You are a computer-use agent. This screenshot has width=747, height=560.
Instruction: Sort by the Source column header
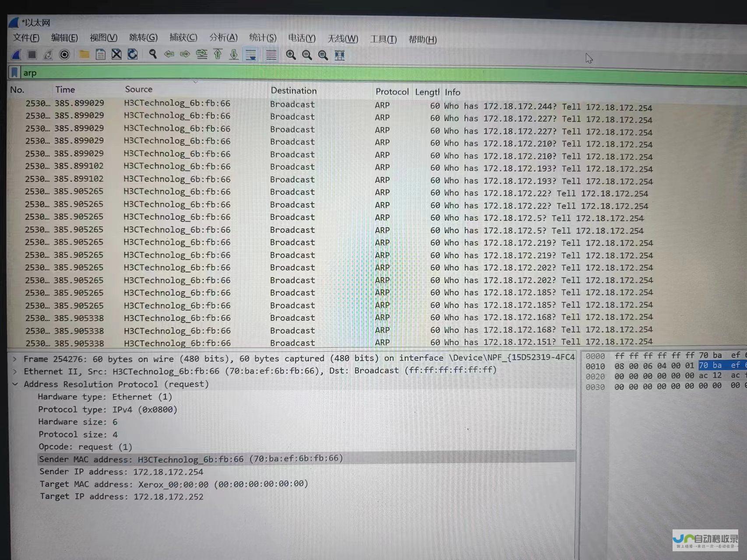[x=195, y=90]
